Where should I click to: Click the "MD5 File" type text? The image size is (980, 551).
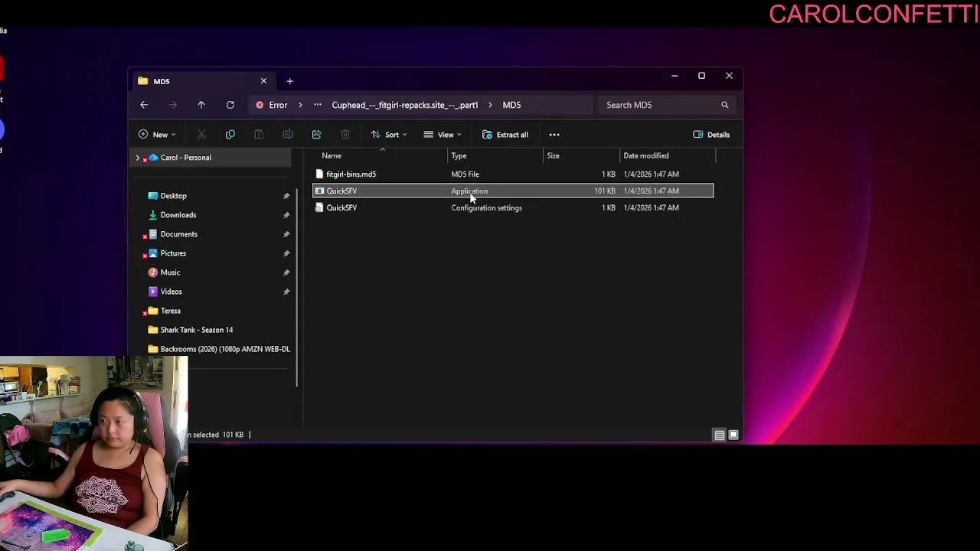[x=465, y=174]
